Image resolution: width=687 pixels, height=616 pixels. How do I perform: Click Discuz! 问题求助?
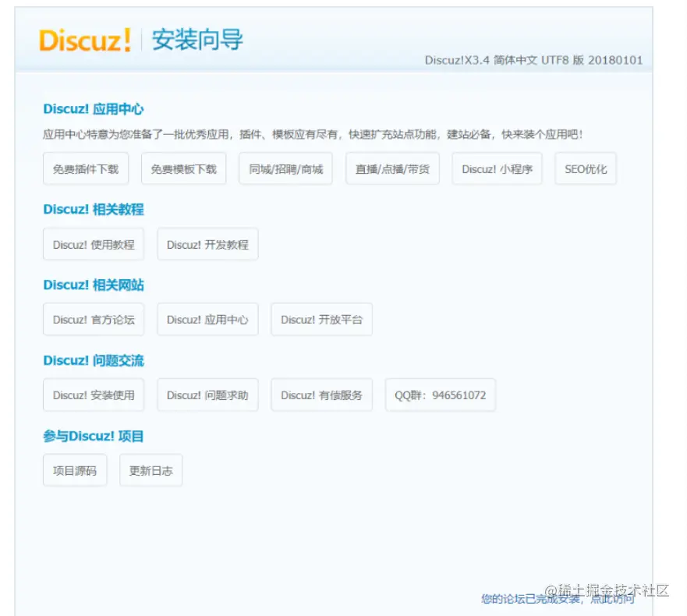click(207, 395)
